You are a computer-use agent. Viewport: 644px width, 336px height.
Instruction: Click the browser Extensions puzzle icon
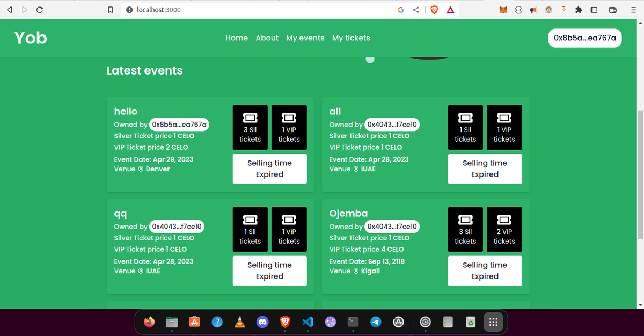pos(579,10)
